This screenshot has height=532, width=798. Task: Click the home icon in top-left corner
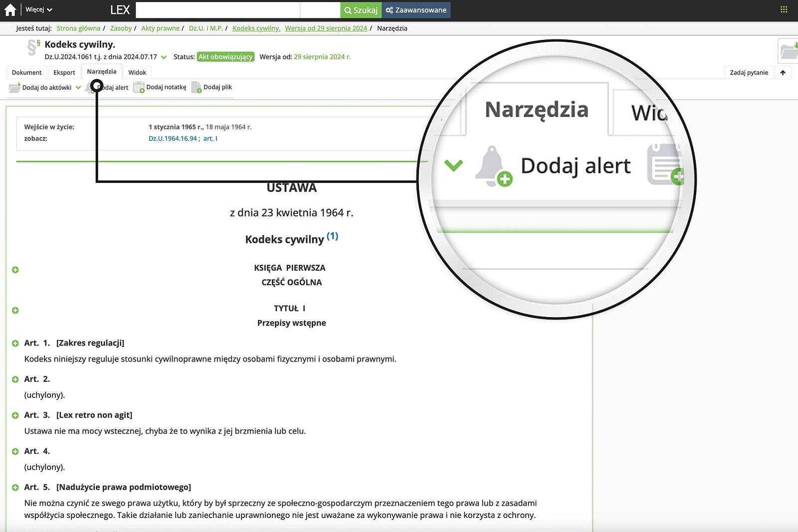click(9, 9)
